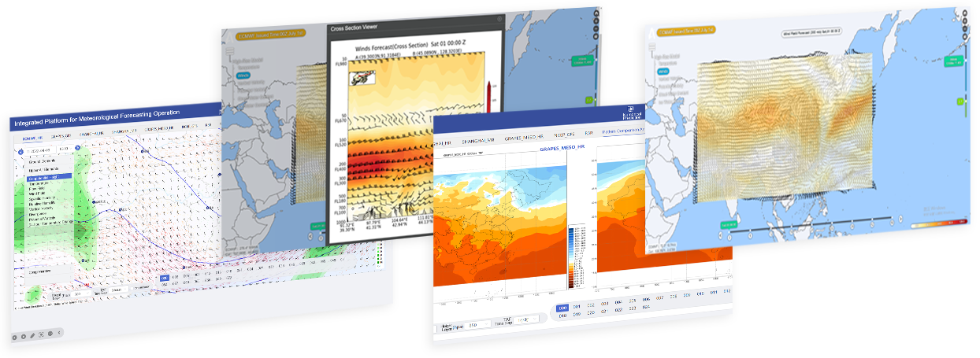Screen dimensions: 980x358
Task: Click the date field in Integrated Platform window
Action: [40, 150]
